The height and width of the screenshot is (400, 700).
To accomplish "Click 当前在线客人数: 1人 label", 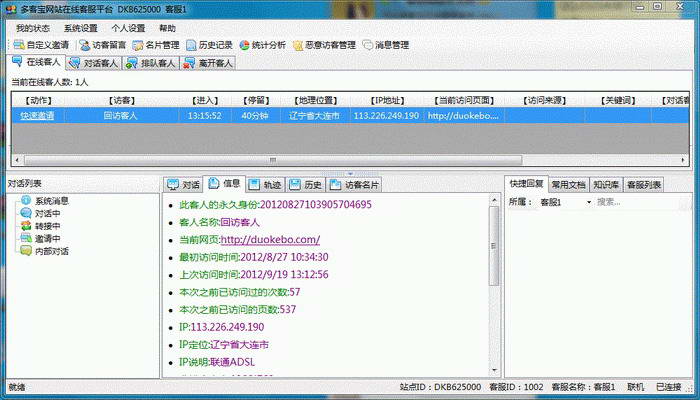I will click(50, 83).
